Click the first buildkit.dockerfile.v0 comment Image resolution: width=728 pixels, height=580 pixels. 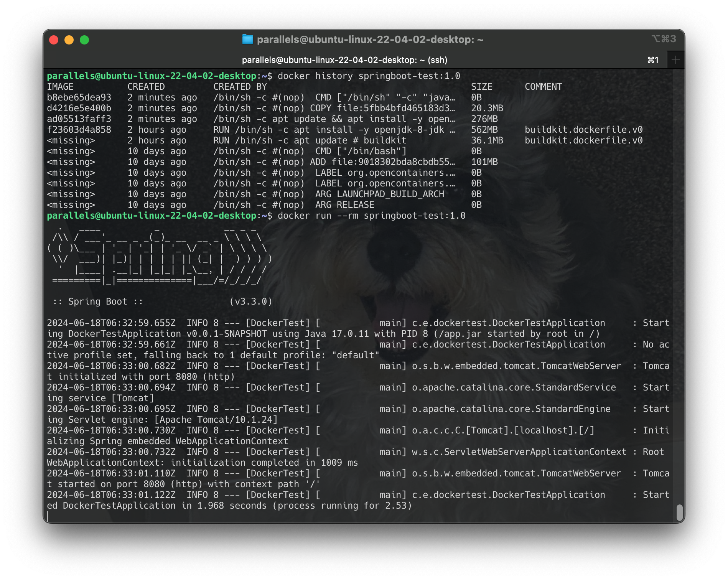(584, 130)
